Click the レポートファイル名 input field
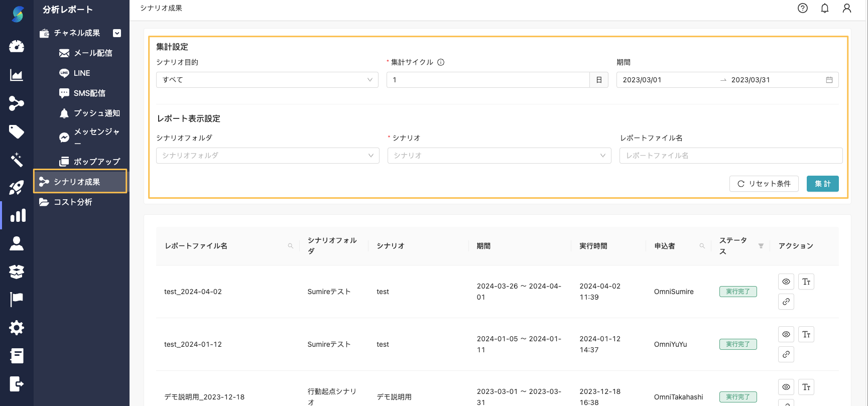Image resolution: width=868 pixels, height=406 pixels. click(x=730, y=156)
